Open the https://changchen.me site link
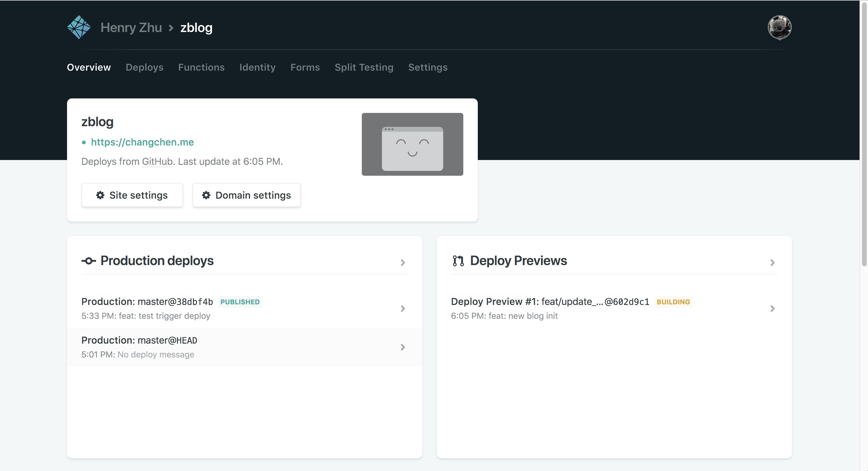The height and width of the screenshot is (471, 868). pos(142,142)
